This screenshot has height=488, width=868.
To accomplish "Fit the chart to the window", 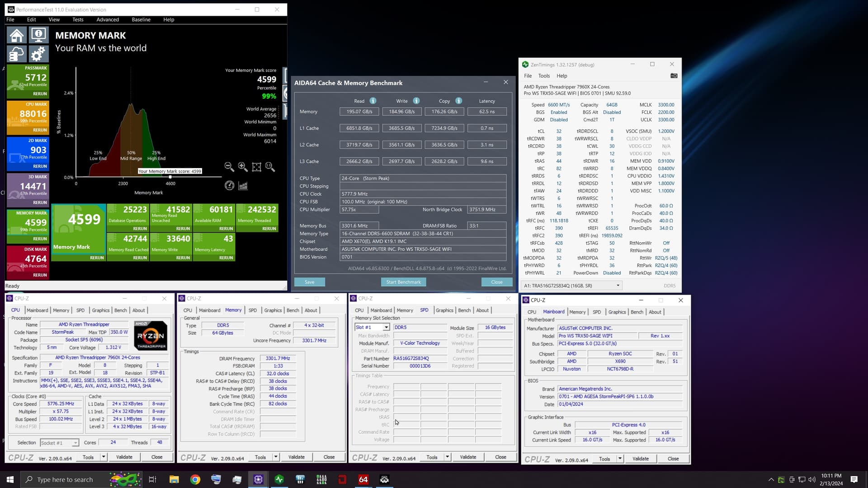I will pos(256,167).
